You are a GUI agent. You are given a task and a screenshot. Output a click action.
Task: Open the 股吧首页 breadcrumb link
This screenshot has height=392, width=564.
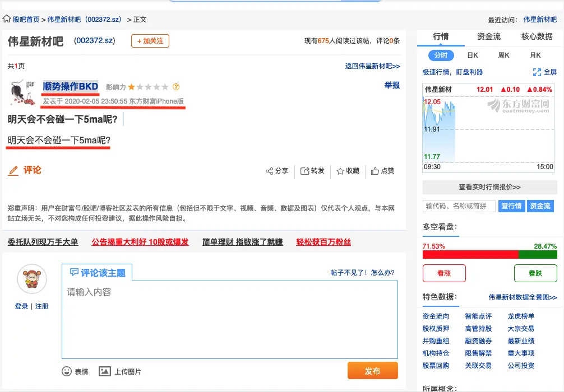(26, 20)
